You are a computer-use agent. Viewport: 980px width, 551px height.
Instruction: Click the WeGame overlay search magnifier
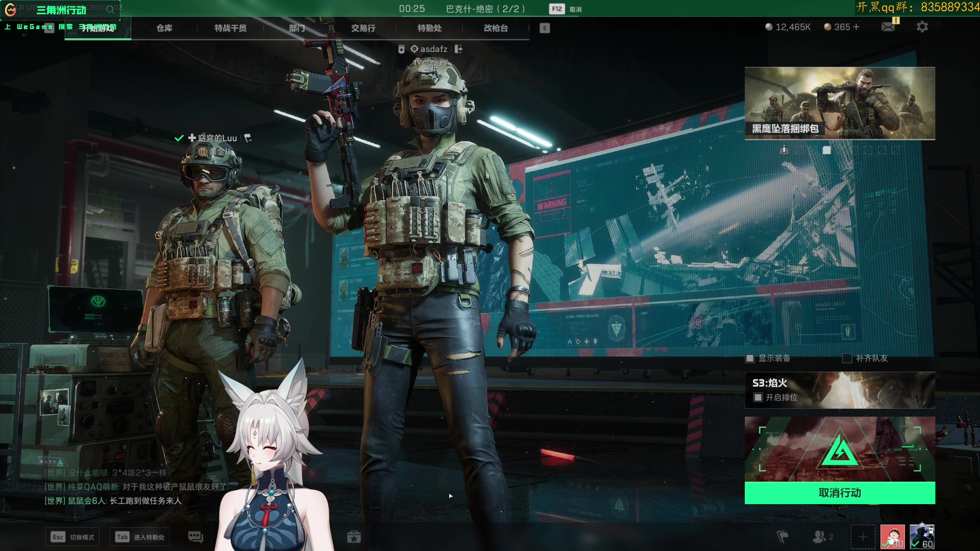pos(110,9)
